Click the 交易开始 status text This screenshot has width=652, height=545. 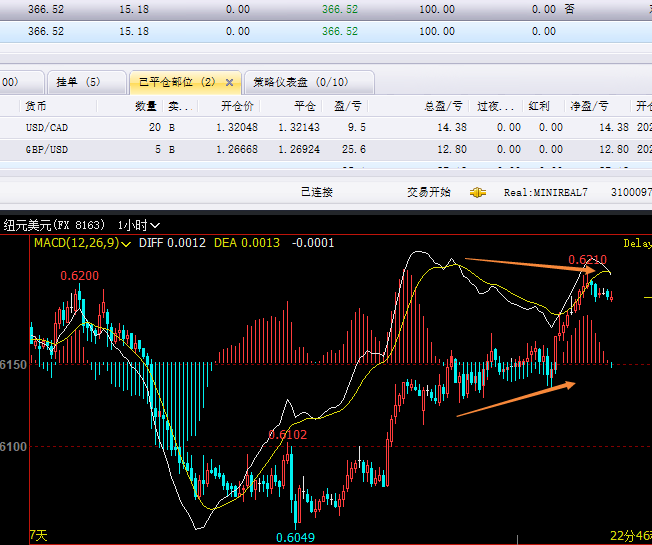click(x=429, y=192)
